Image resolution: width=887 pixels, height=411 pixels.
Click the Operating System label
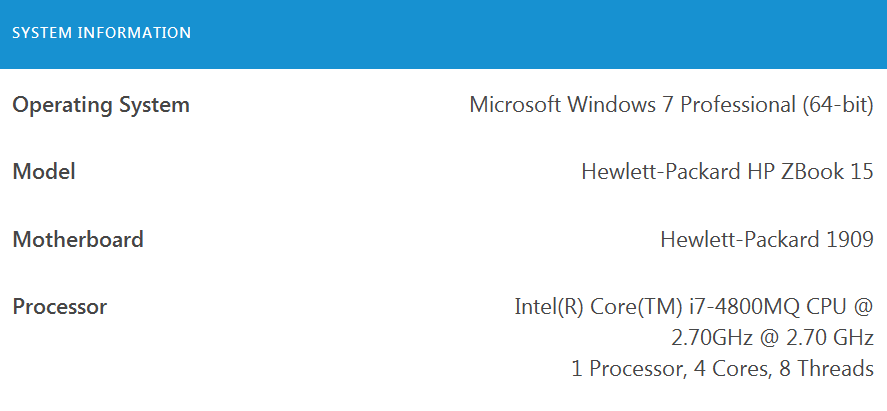coord(101,105)
